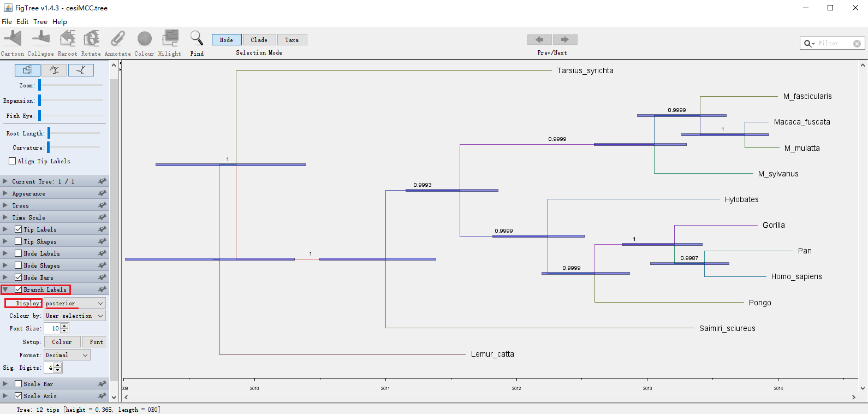Switch selection mode to Taxa

pyautogui.click(x=292, y=40)
